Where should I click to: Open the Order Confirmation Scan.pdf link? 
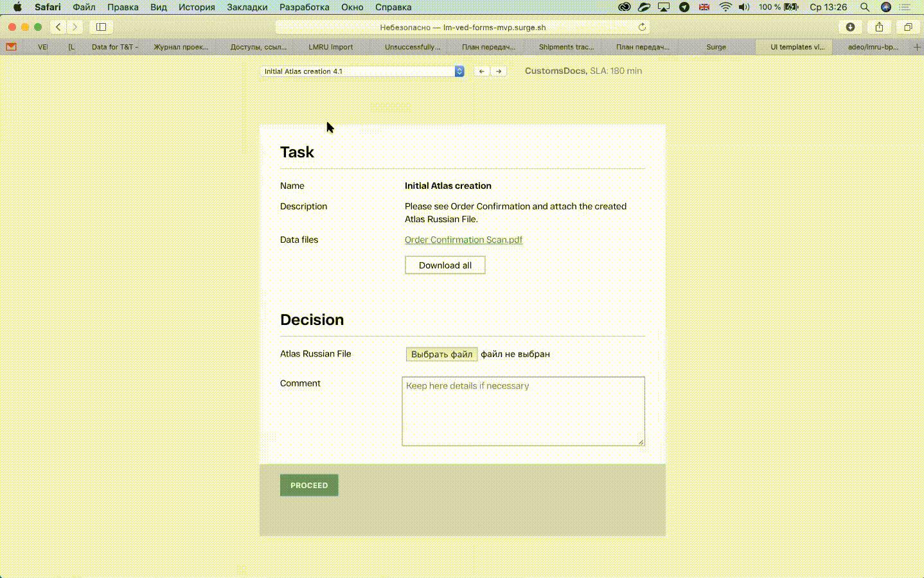[463, 240]
